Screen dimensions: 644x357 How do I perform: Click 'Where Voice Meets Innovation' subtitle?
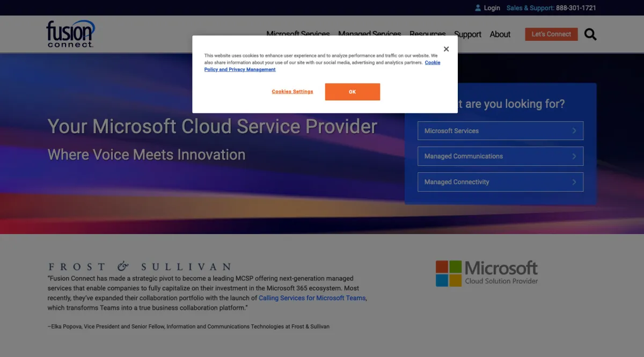tap(147, 155)
